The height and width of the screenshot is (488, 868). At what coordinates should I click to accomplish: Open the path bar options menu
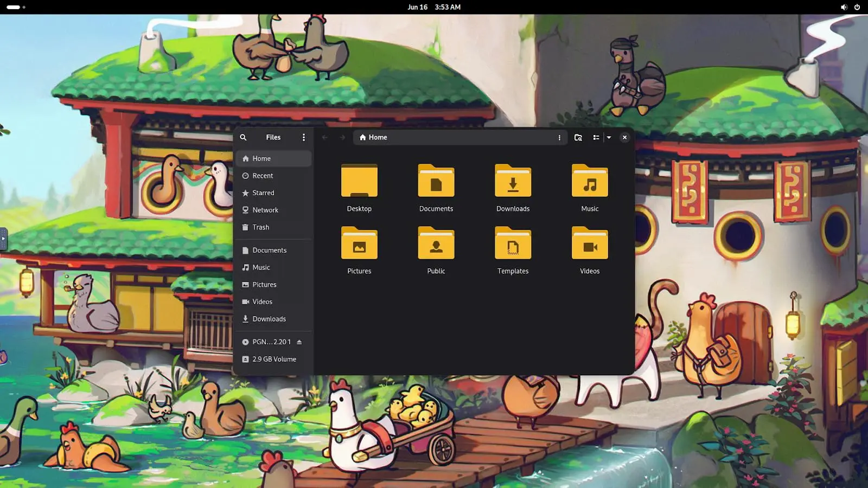[559, 138]
